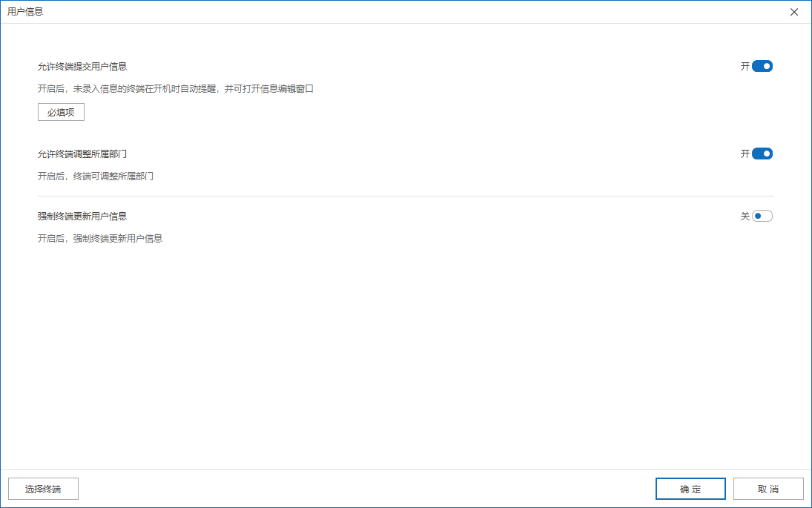Turn off the 允许终端调整所属部门 switch

[x=762, y=154]
